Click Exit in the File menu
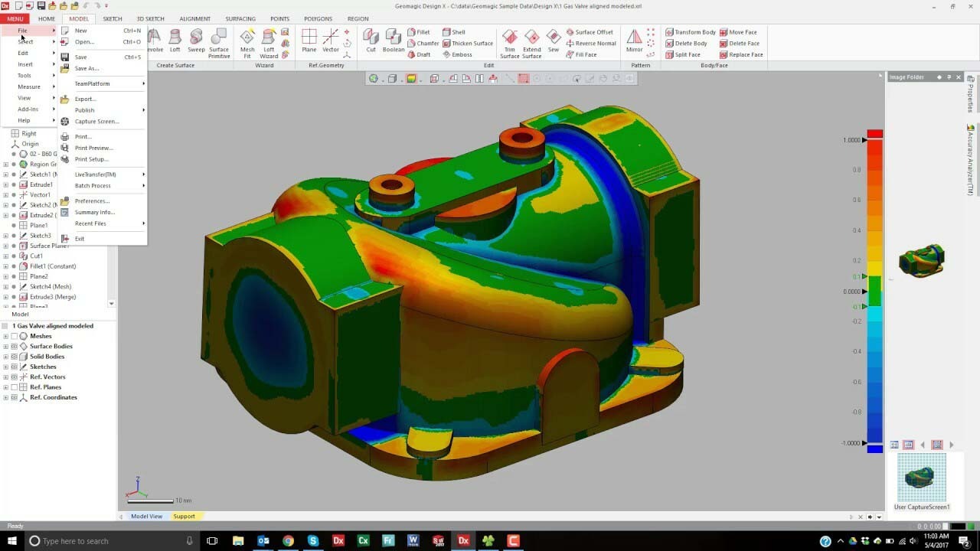 (x=103, y=239)
